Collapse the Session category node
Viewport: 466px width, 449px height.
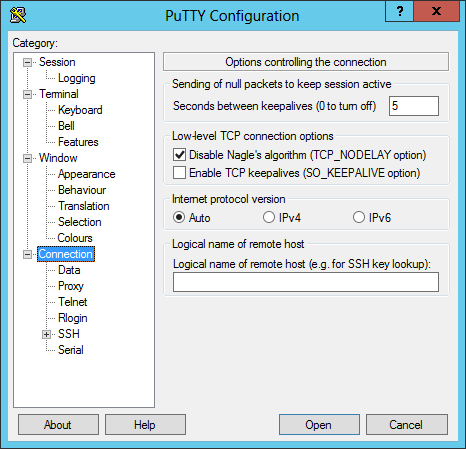(27, 62)
